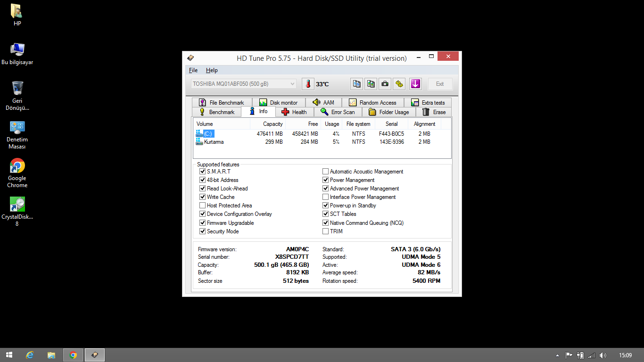
Task: Toggle Native Command Queuing (NCQ) checkbox
Action: 325,223
